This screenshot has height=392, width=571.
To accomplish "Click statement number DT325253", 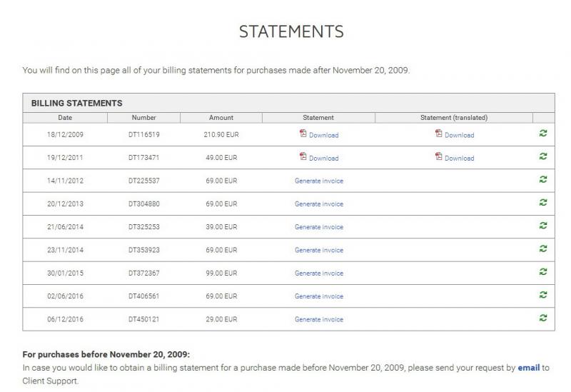I will 144,226.
